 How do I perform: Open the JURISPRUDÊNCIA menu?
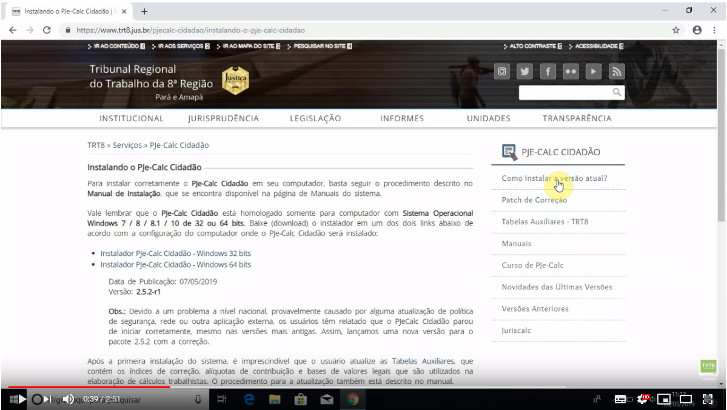pyautogui.click(x=223, y=118)
